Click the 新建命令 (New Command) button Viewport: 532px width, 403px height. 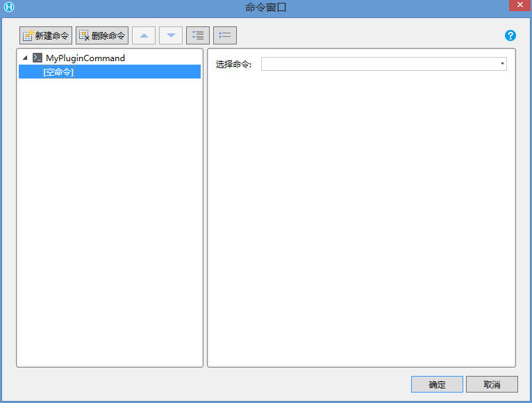pyautogui.click(x=46, y=35)
